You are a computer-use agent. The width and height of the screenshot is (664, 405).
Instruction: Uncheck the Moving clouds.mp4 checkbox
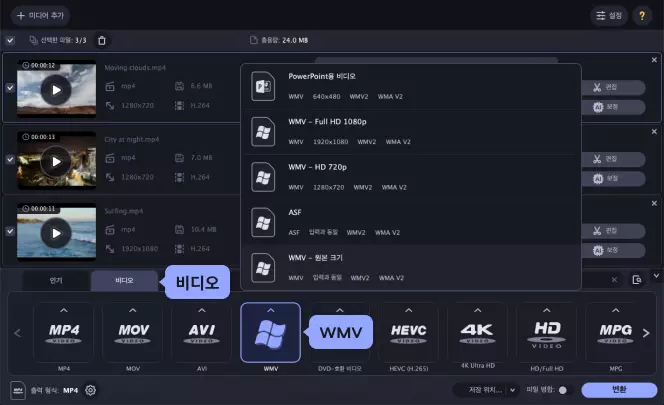pyautogui.click(x=10, y=88)
